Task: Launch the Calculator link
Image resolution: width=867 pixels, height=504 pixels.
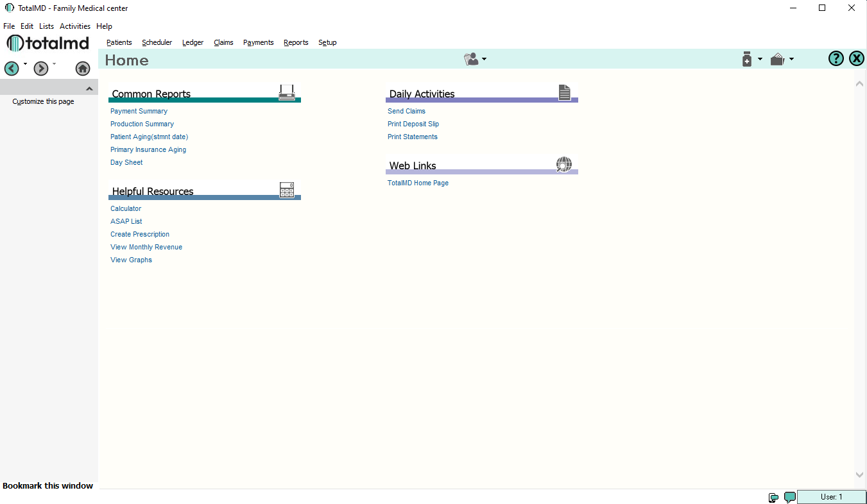Action: tap(126, 208)
